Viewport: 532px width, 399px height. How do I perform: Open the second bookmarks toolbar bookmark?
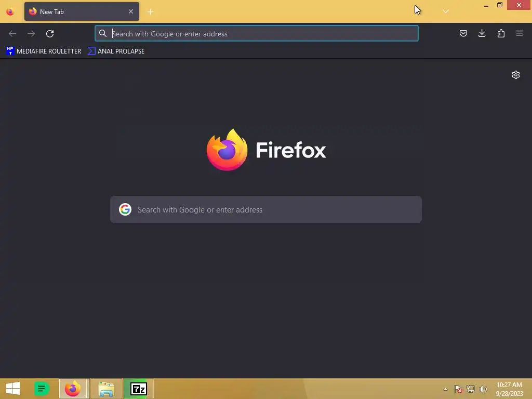coord(116,51)
